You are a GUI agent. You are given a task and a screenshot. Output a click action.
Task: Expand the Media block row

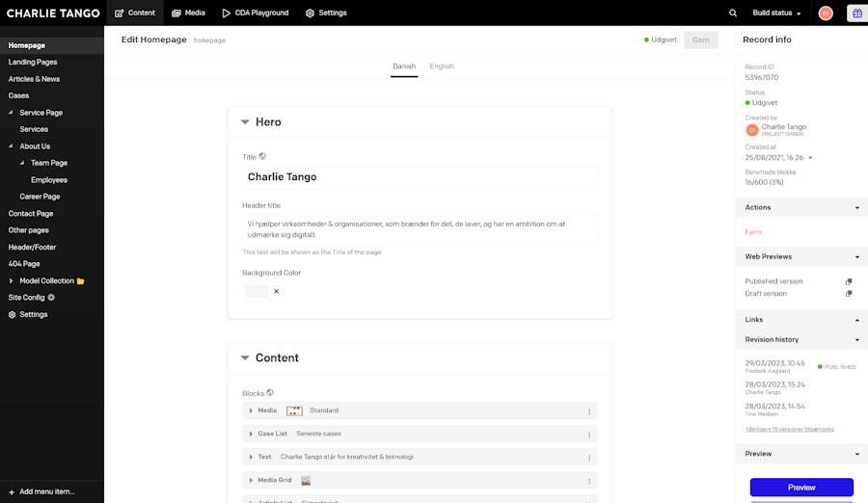(x=251, y=410)
